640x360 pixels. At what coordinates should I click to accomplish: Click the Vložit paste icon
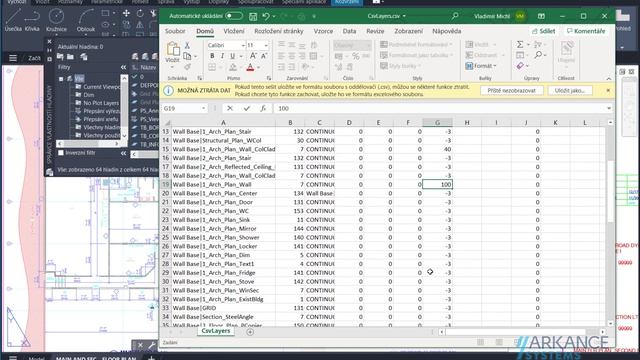tap(173, 49)
